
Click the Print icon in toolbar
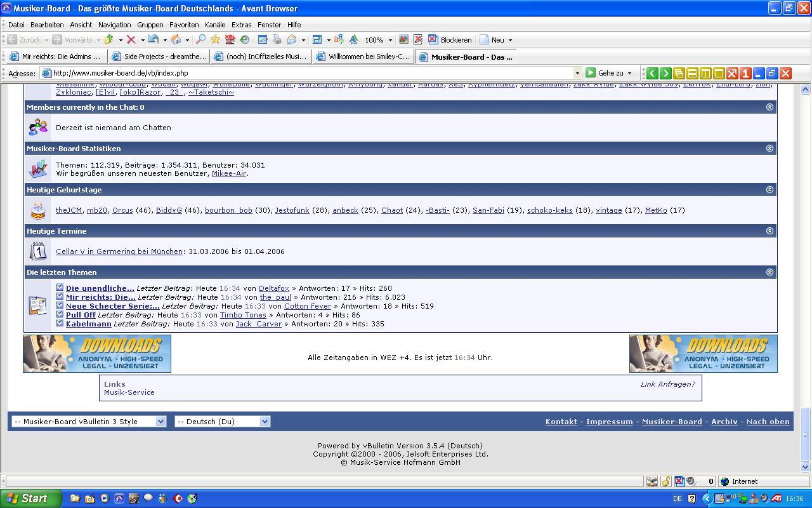[277, 39]
